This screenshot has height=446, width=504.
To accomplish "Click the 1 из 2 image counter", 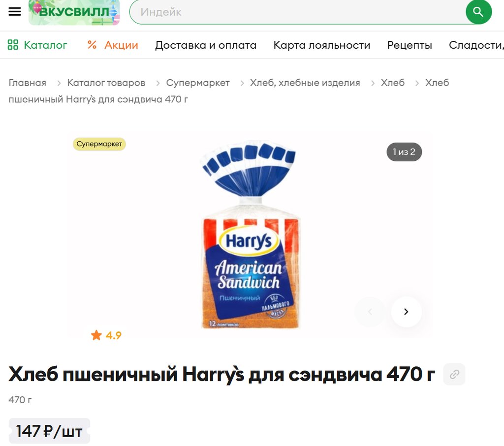I will 404,152.
